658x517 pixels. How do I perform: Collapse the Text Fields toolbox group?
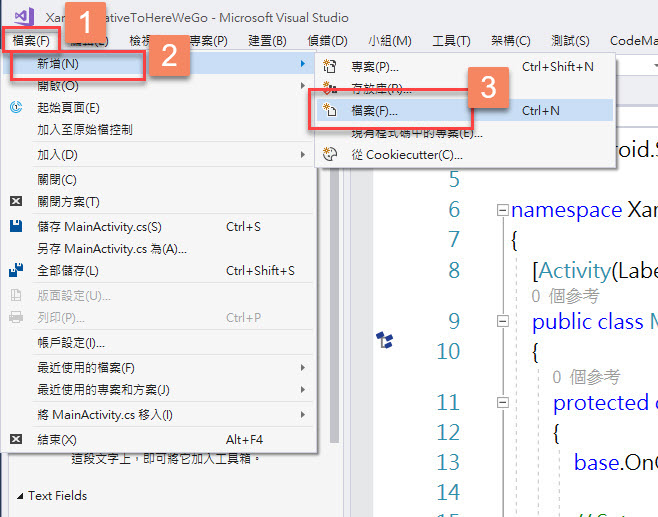(20, 496)
